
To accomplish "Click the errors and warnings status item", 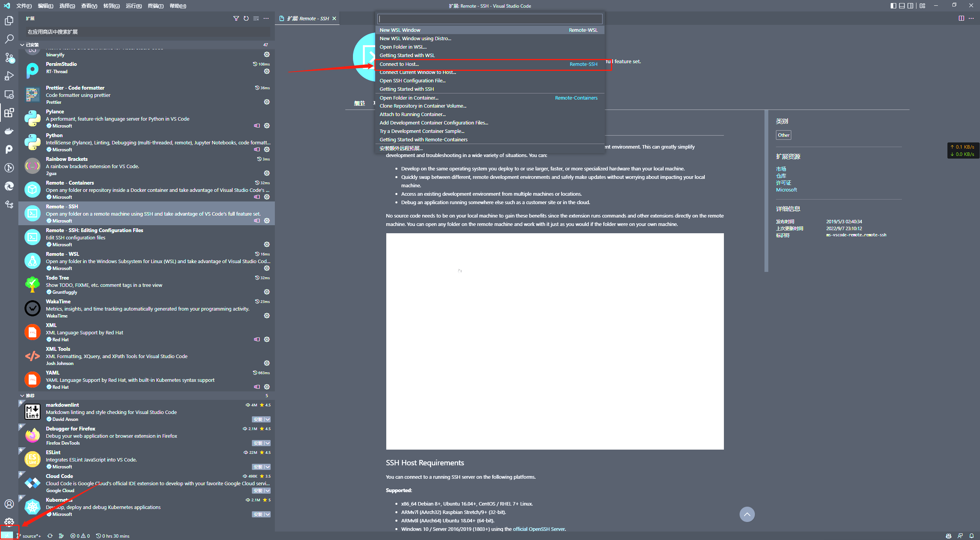I will (80, 536).
